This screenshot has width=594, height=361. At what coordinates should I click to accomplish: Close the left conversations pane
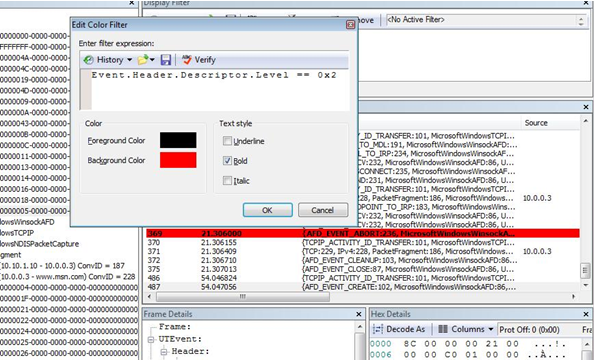click(131, 3)
